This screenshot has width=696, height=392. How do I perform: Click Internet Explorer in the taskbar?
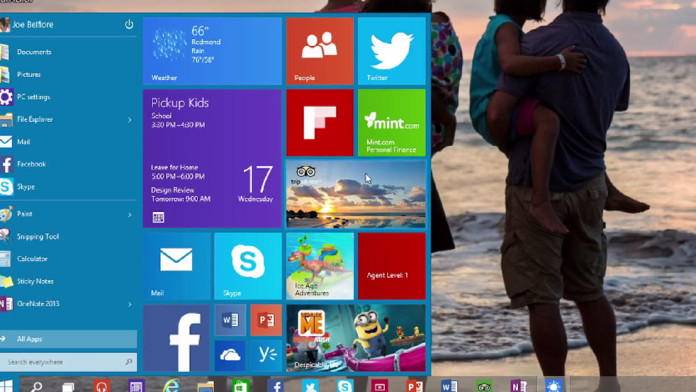pos(171,385)
